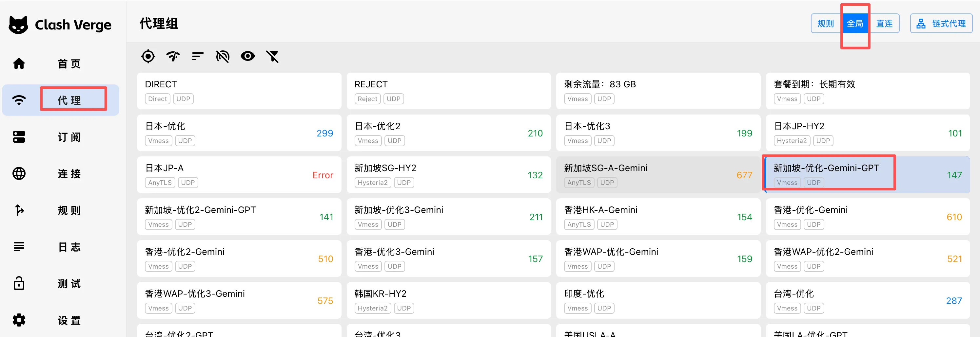Viewport: 980px width, 337px height.
Task: Select 全局 global mode
Action: [854, 24]
